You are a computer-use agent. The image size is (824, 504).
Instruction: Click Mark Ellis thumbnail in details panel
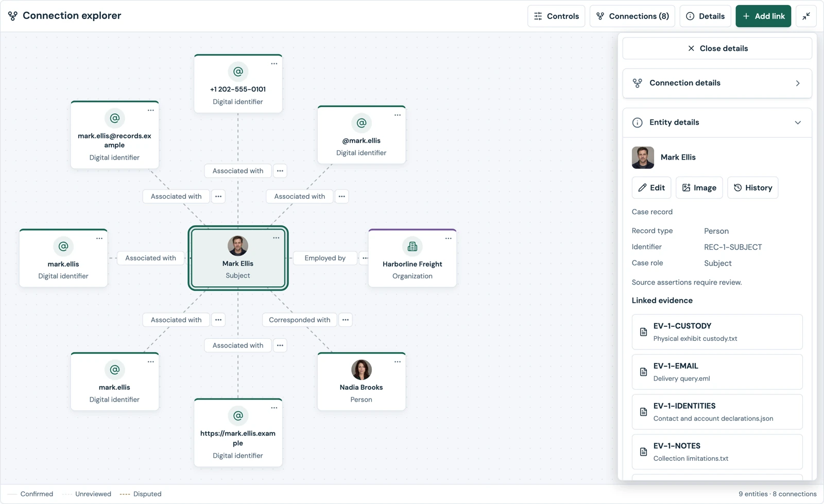[643, 158]
